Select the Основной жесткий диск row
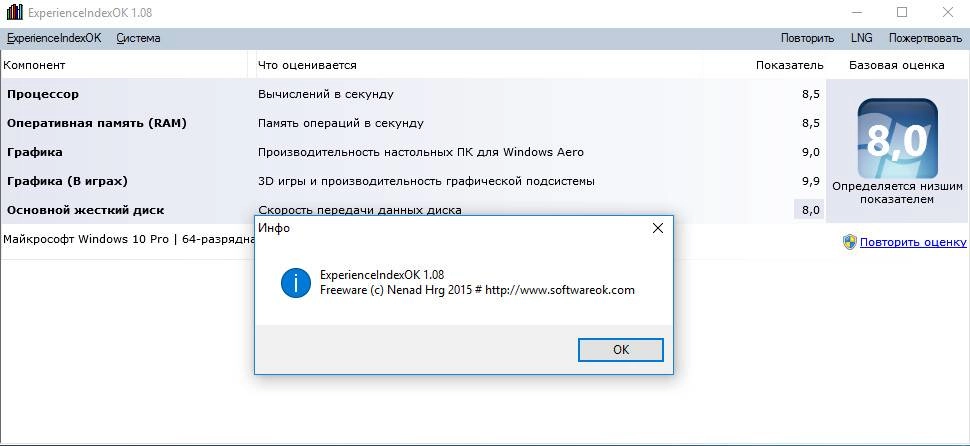 (x=413, y=210)
